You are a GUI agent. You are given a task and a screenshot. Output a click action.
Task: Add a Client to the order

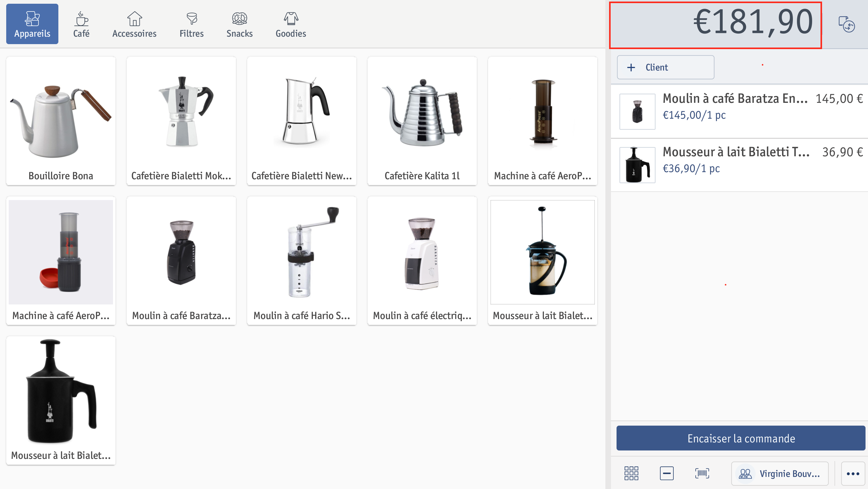pos(666,67)
